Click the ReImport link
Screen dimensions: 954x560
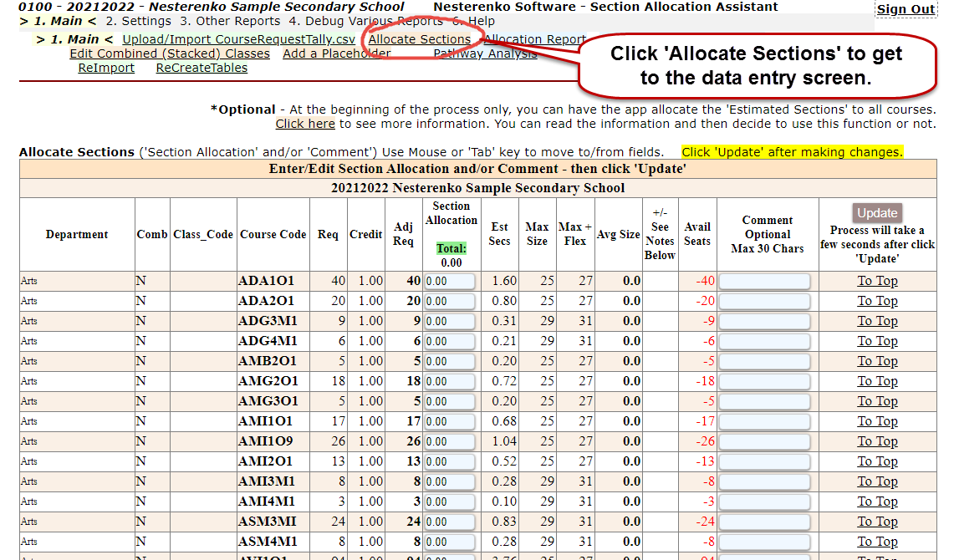[106, 68]
